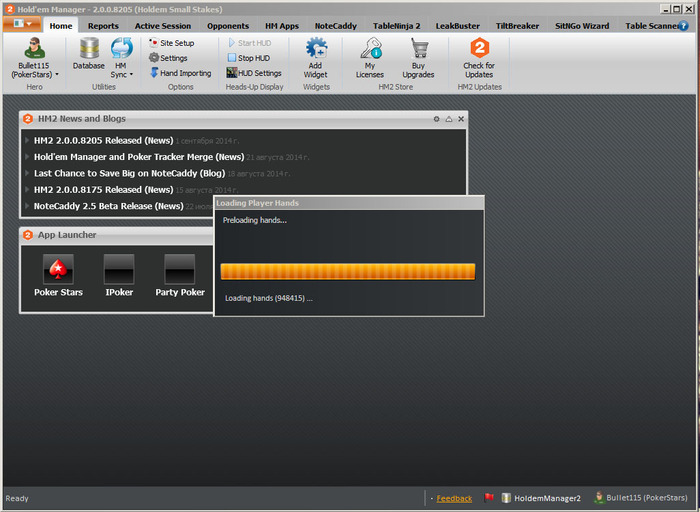Click the 'Heads-Up Display' group label
Screen dimensions: 700x512
point(254,87)
